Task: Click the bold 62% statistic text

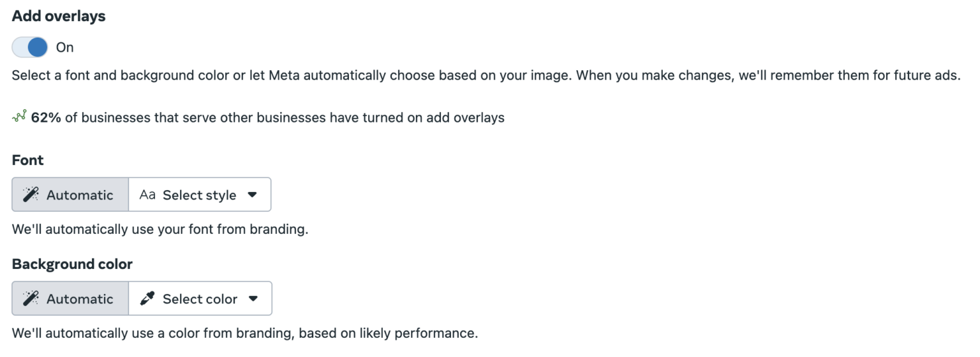Action: pos(46,117)
